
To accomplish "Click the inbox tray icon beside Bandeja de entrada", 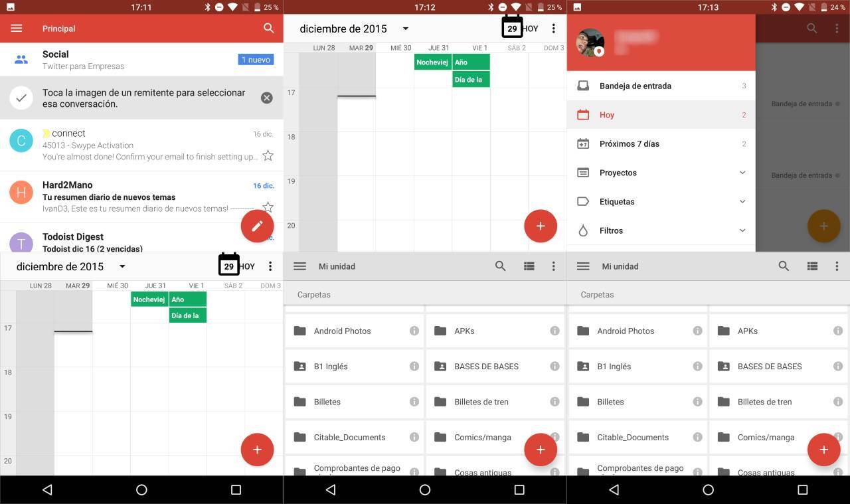I will point(583,86).
